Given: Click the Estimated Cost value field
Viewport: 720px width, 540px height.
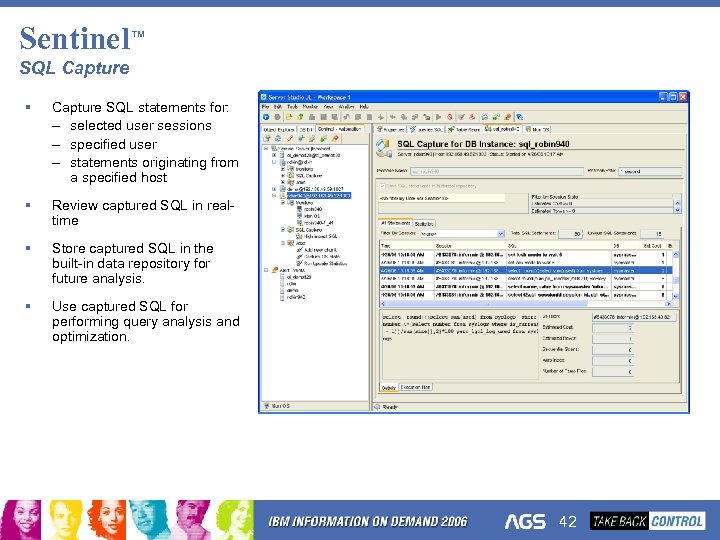Looking at the screenshot, I should pyautogui.click(x=613, y=328).
